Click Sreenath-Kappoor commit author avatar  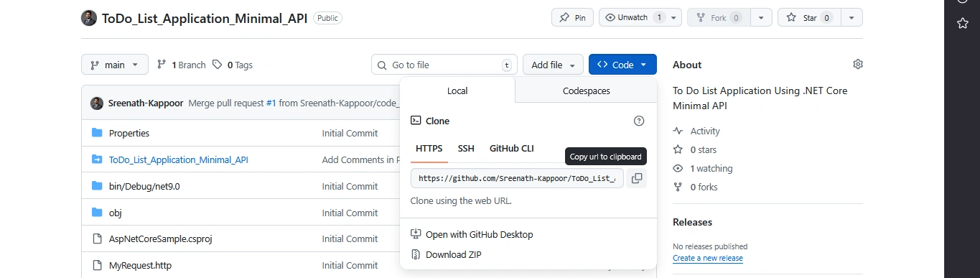click(x=97, y=103)
